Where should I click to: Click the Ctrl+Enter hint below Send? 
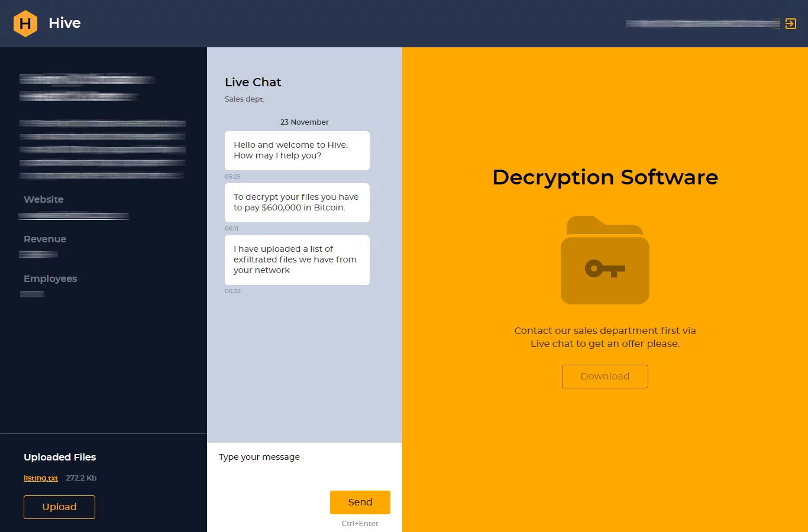coord(360,523)
